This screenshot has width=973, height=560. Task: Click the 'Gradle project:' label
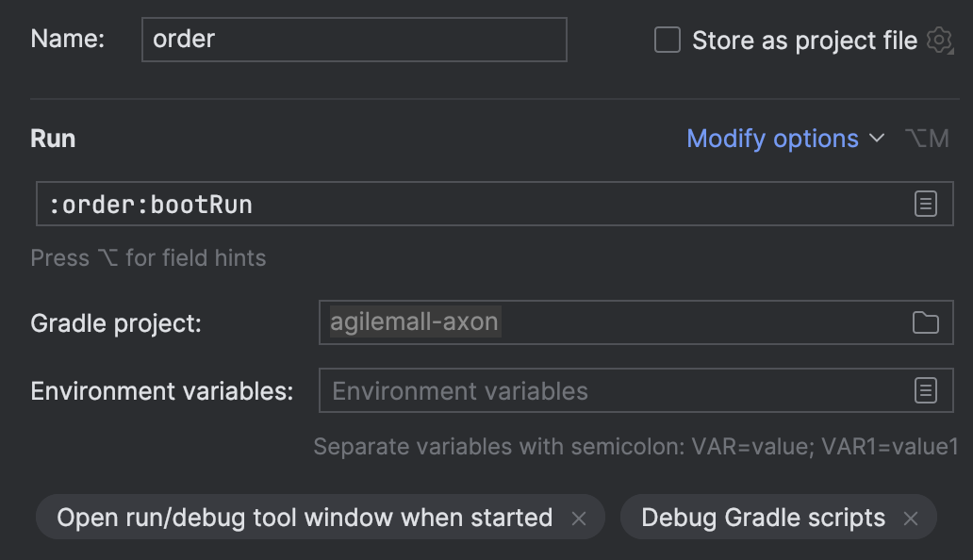tap(116, 323)
